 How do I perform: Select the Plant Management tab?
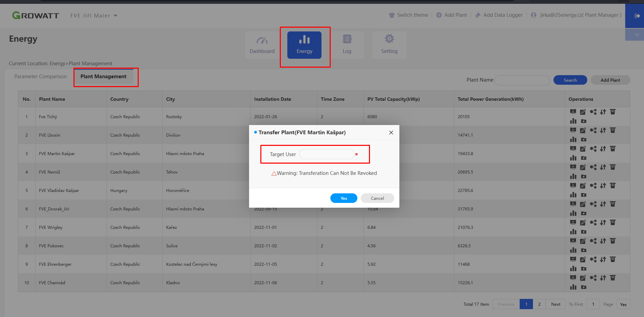[x=103, y=77]
